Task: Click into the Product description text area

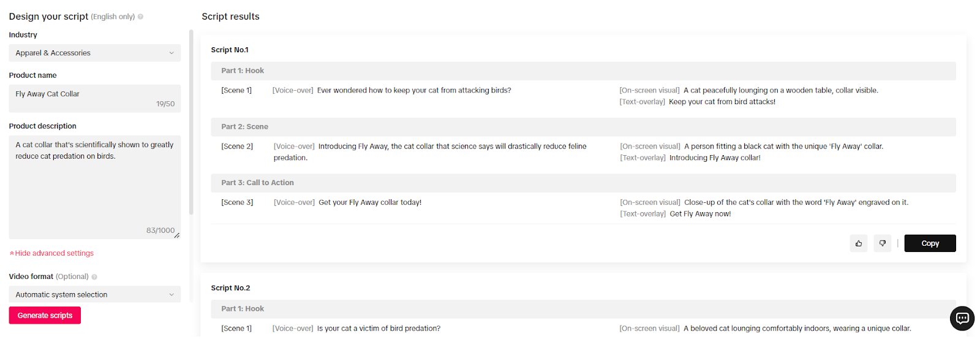Action: tap(94, 184)
